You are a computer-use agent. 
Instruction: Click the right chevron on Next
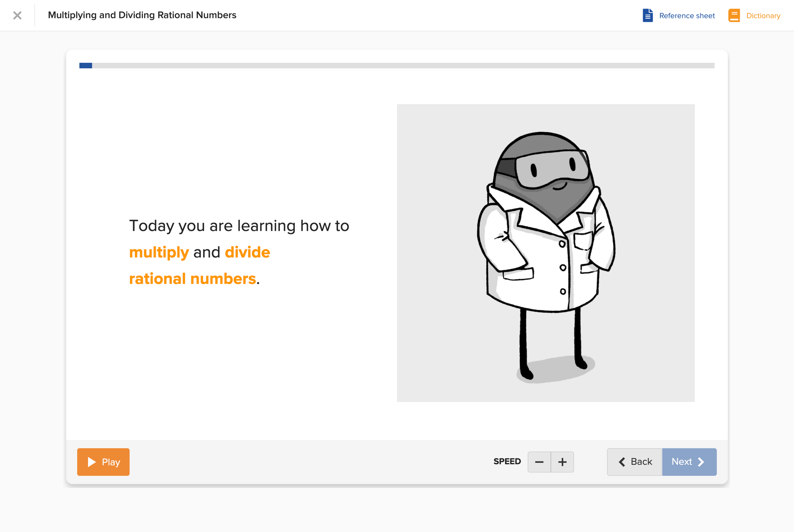(x=701, y=462)
